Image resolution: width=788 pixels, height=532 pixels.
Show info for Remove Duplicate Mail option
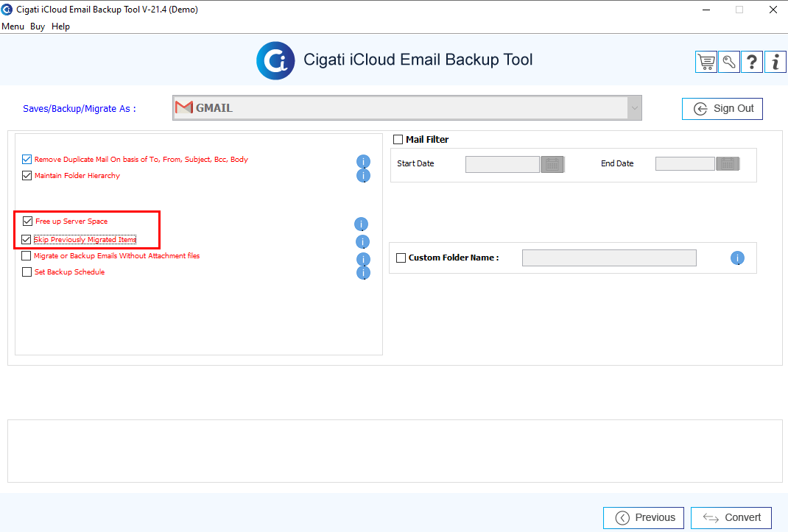pos(363,161)
